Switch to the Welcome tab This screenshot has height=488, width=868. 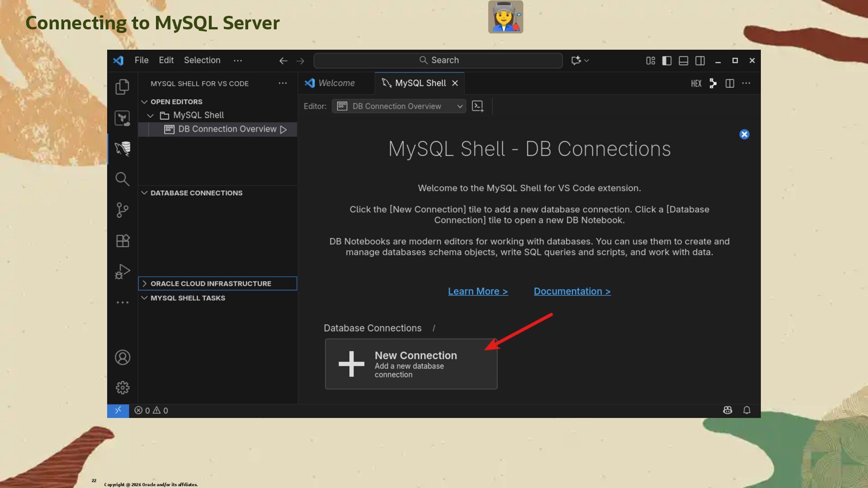point(336,83)
